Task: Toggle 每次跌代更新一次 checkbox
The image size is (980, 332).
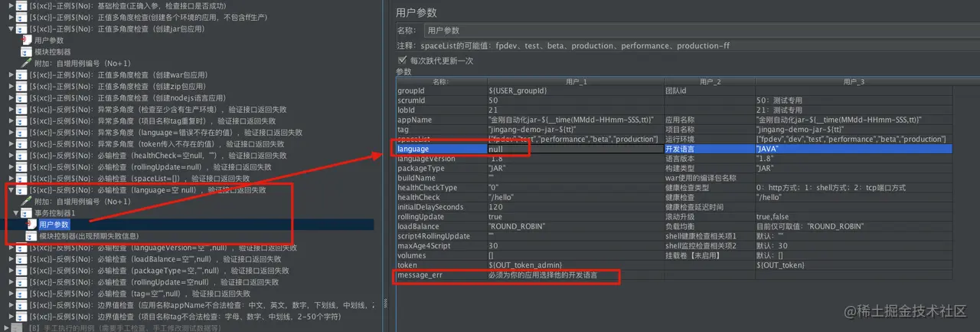Action: tap(403, 60)
